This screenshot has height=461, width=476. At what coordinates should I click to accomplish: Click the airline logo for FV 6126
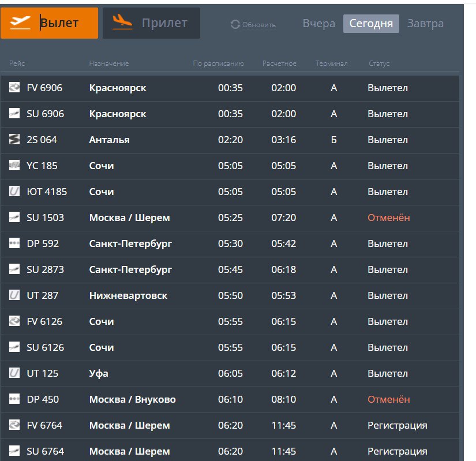(x=14, y=321)
